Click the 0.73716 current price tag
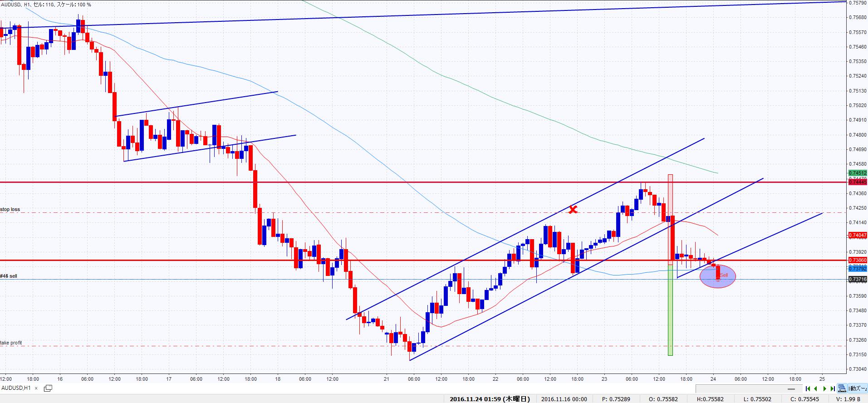The image size is (868, 403). [857, 280]
